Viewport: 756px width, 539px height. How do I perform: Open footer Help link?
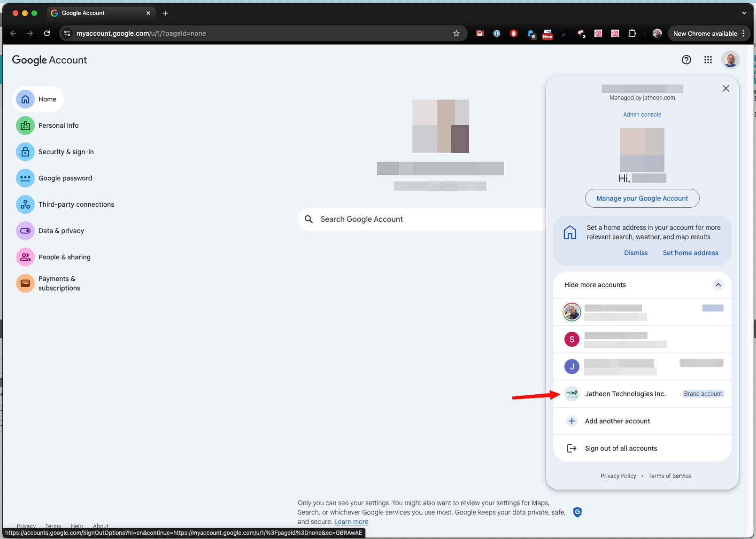click(x=77, y=526)
